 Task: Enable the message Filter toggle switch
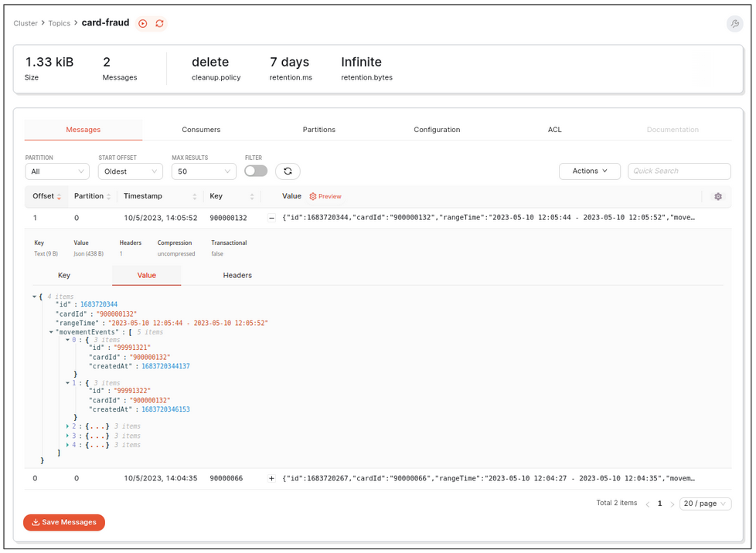coord(256,171)
